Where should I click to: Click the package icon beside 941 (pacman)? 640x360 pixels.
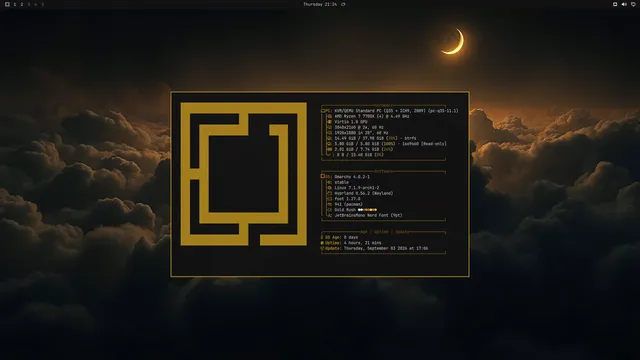click(x=329, y=204)
